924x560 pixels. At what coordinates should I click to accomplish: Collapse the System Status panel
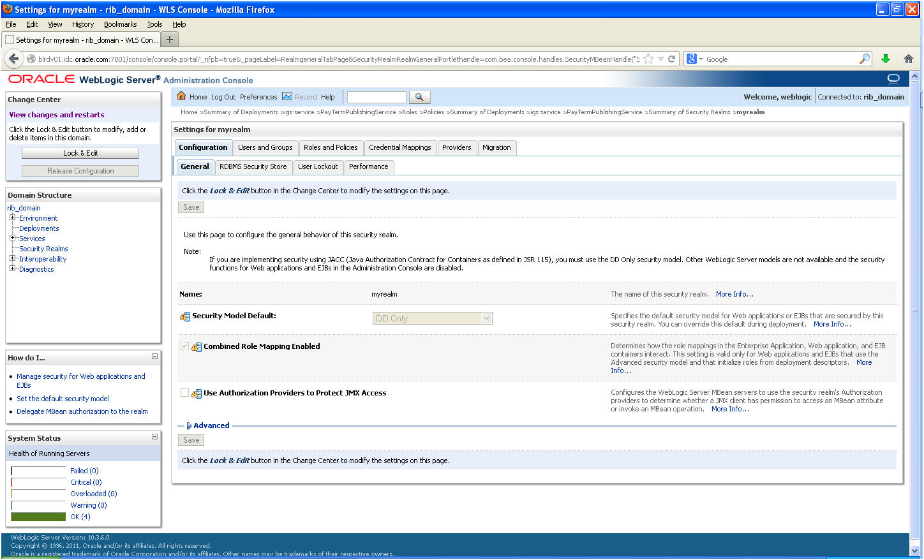pyautogui.click(x=154, y=437)
